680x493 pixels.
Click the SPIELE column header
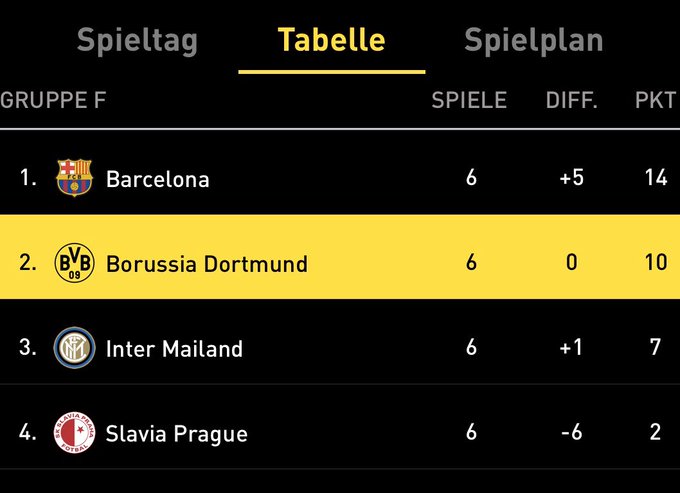[469, 100]
